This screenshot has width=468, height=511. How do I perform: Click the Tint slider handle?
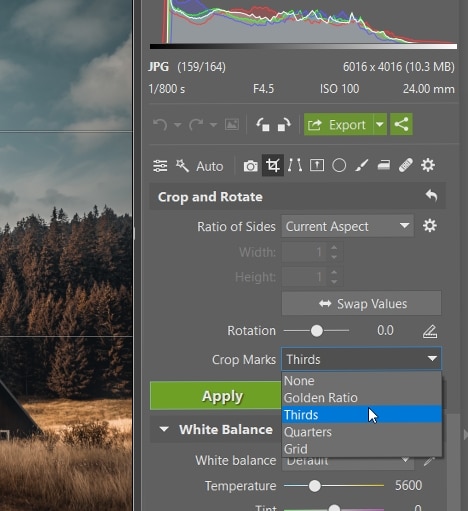[x=334, y=508]
